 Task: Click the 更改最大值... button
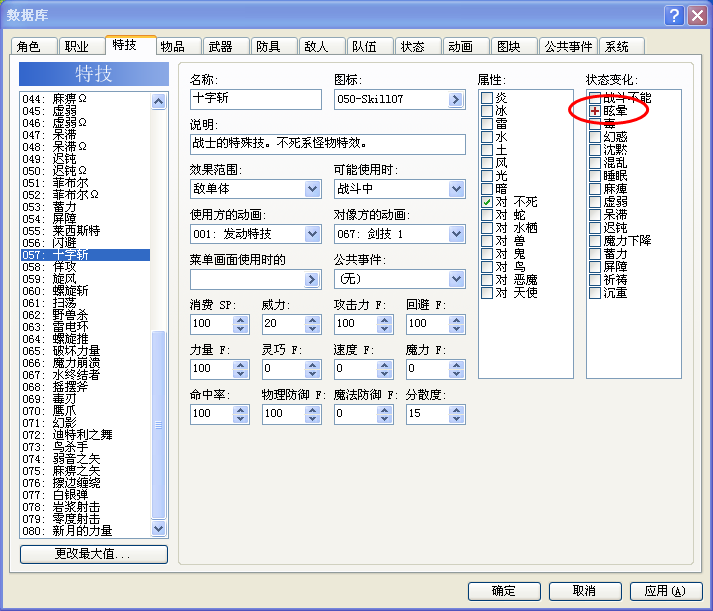pos(94,554)
